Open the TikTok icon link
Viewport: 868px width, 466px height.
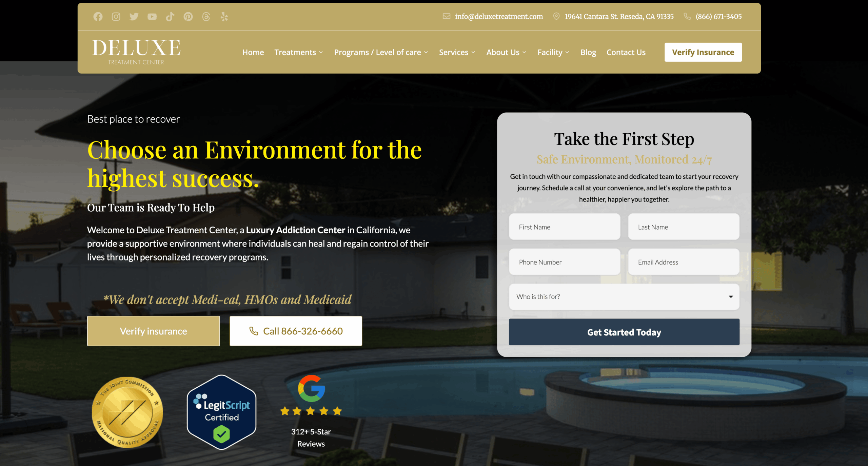coord(170,17)
